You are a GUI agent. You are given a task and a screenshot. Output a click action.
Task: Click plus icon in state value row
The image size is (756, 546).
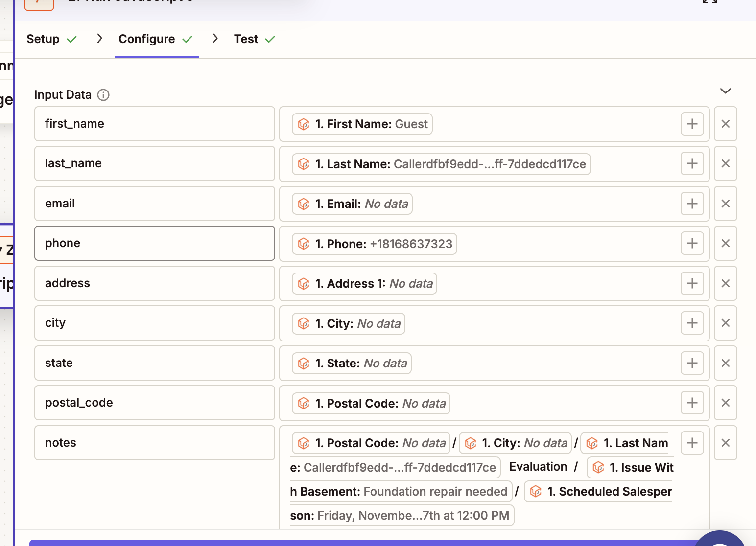pos(692,364)
